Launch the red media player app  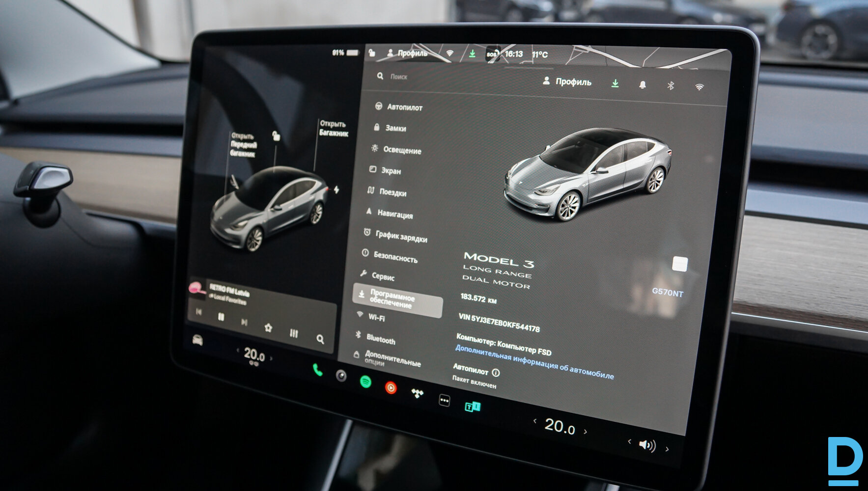[391, 388]
